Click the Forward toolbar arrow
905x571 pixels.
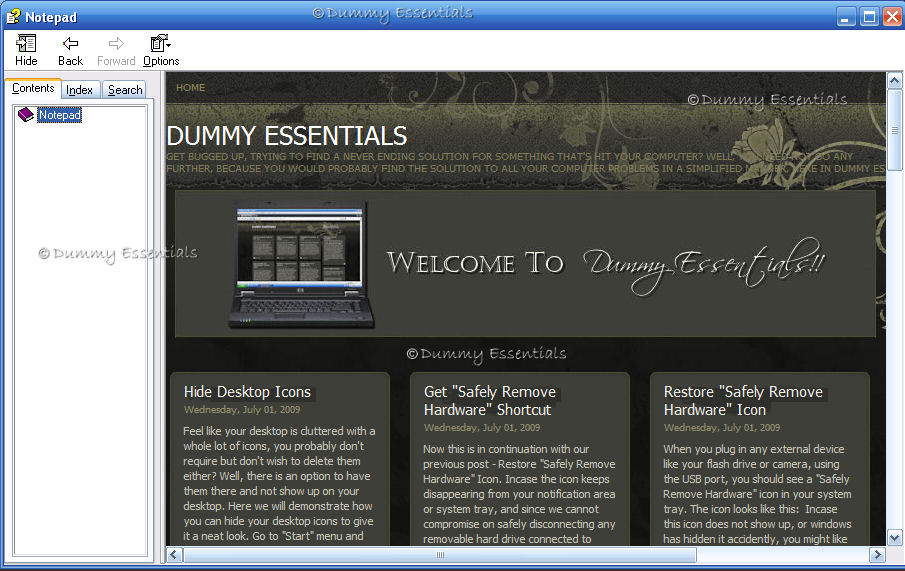[x=116, y=50]
